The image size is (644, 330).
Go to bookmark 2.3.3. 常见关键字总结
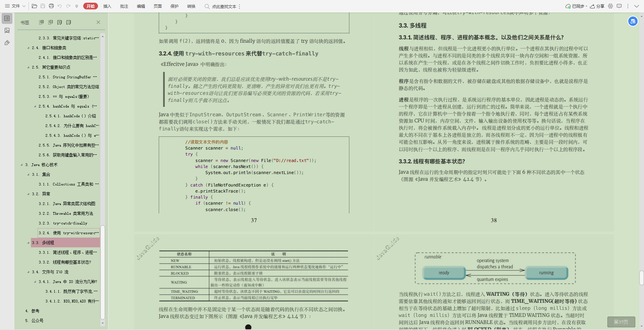69,38
